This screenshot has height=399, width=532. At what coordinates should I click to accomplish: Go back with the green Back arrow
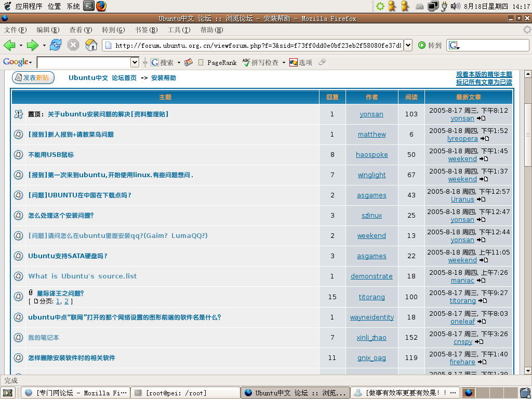click(x=9, y=45)
